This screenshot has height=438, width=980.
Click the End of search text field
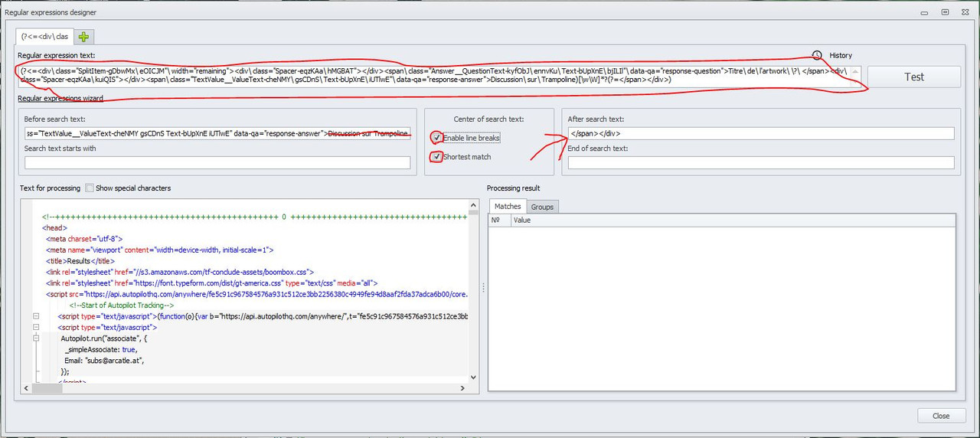click(761, 162)
